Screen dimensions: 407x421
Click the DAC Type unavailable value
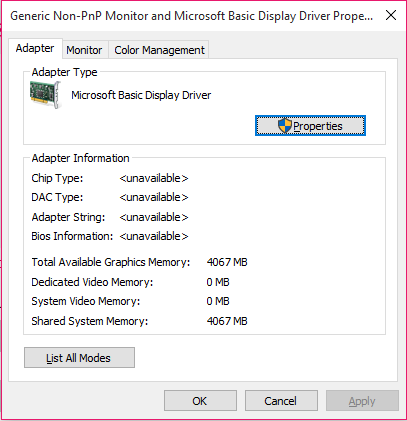[154, 197]
